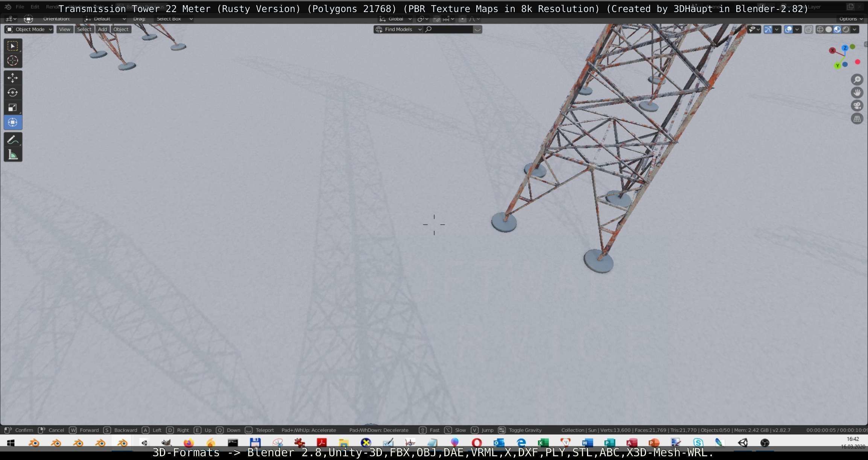This screenshot has height=460, width=868.
Task: Select the Transform tool
Action: [x=13, y=122]
